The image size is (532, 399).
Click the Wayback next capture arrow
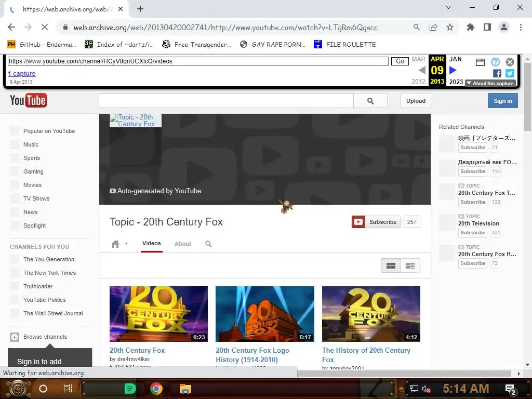pyautogui.click(x=453, y=70)
